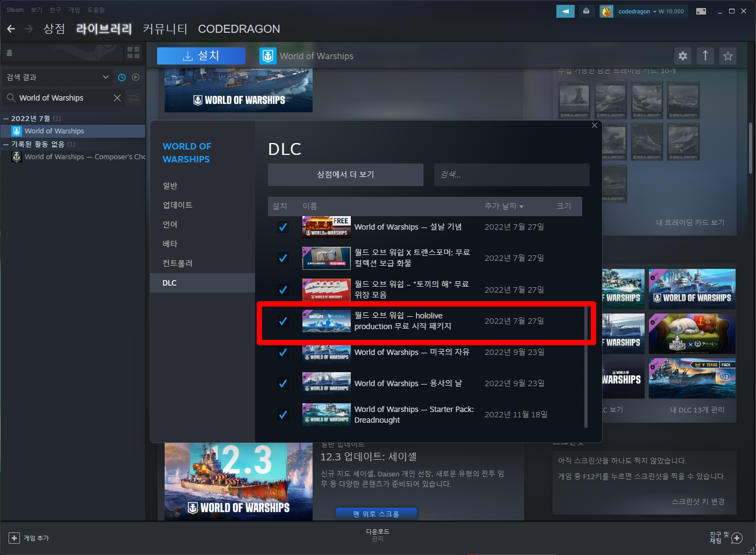Select 베타 in properties sidebar
This screenshot has height=555, width=756.
point(202,244)
